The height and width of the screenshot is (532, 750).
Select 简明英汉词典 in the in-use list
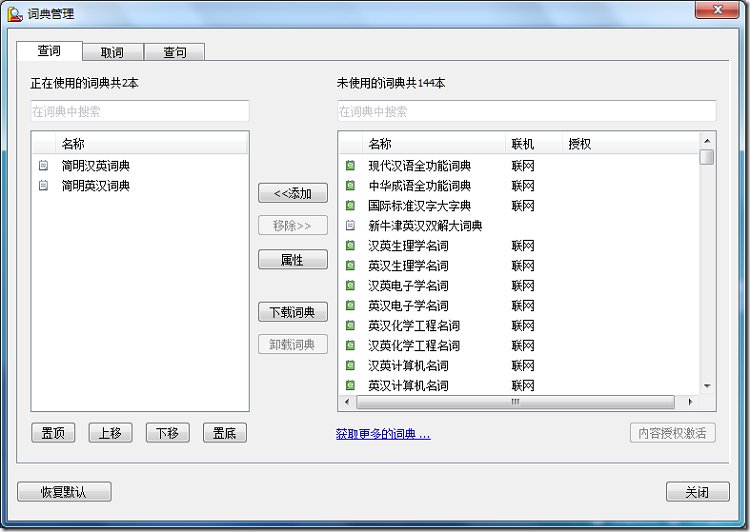point(96,186)
